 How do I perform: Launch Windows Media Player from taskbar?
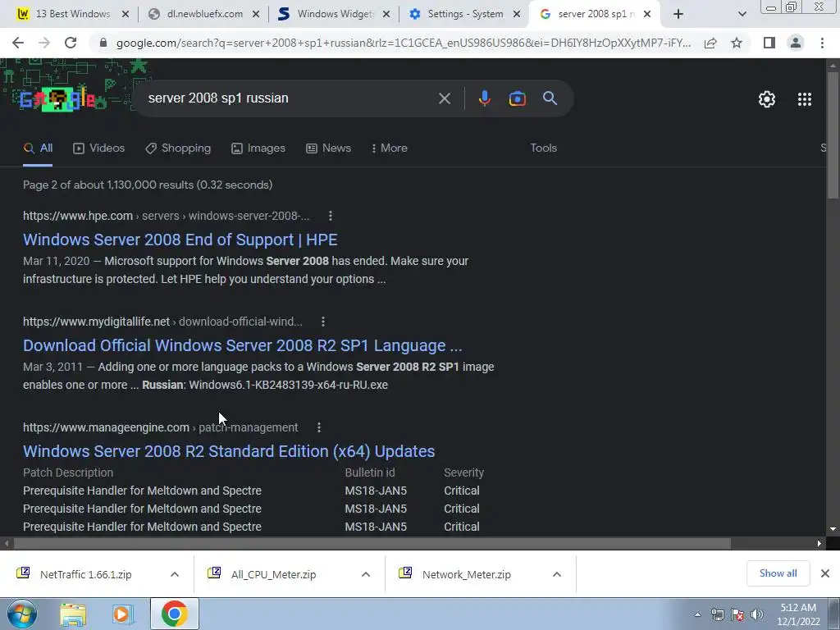tap(122, 614)
